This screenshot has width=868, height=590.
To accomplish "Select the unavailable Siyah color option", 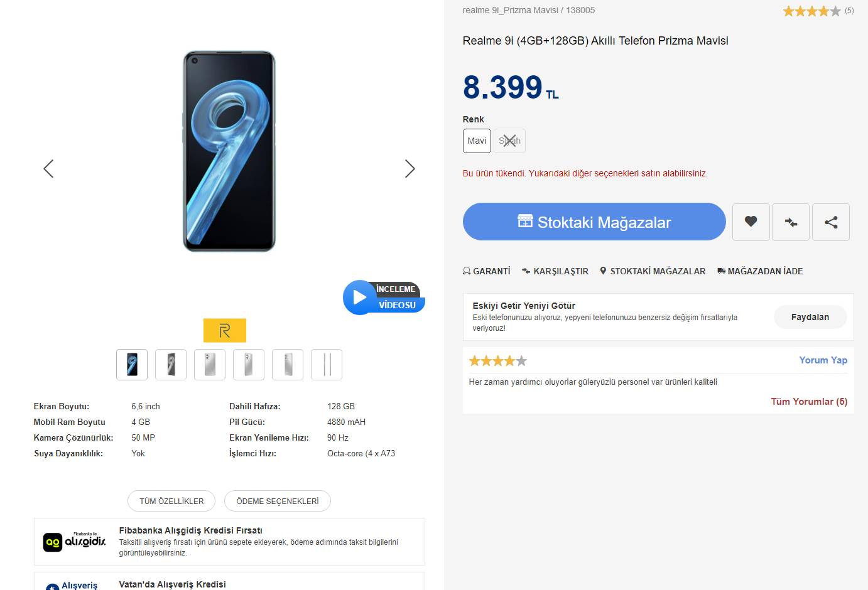I will (x=509, y=141).
